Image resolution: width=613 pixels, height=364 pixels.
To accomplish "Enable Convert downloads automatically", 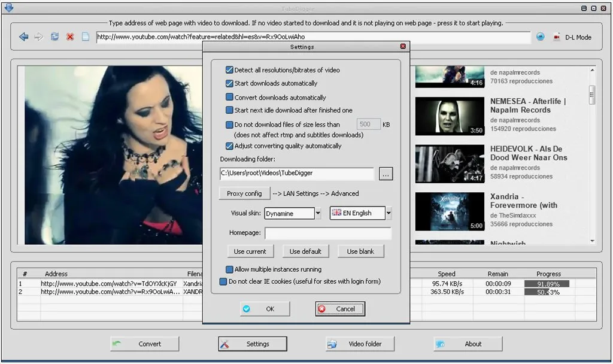I will pyautogui.click(x=229, y=97).
